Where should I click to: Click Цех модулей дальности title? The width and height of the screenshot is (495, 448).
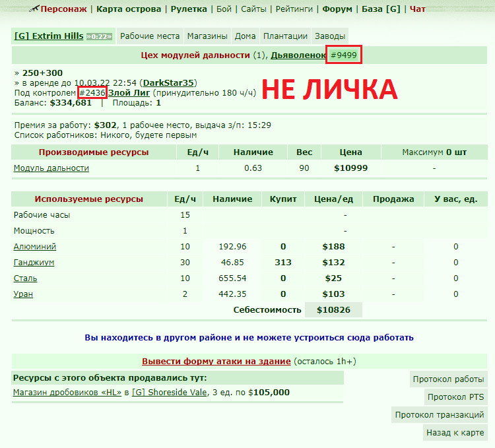click(195, 55)
